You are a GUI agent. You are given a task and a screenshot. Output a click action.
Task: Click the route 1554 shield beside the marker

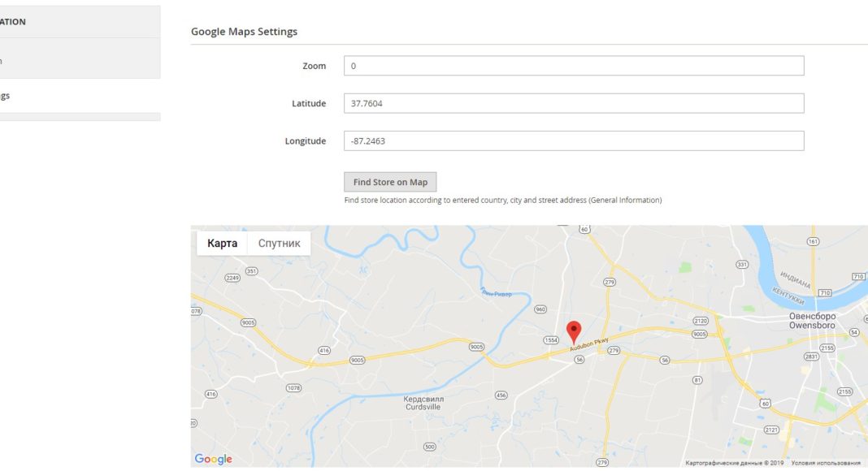click(x=551, y=339)
